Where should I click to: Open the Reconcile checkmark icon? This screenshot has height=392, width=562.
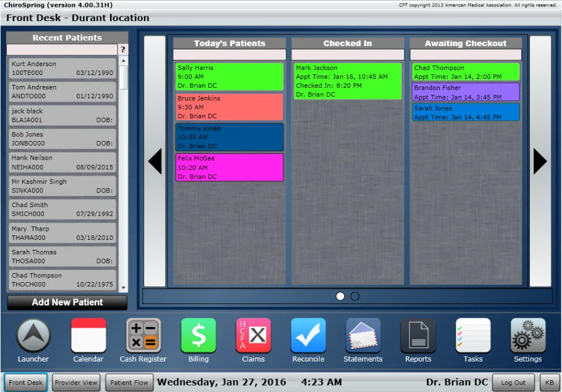pos(309,336)
